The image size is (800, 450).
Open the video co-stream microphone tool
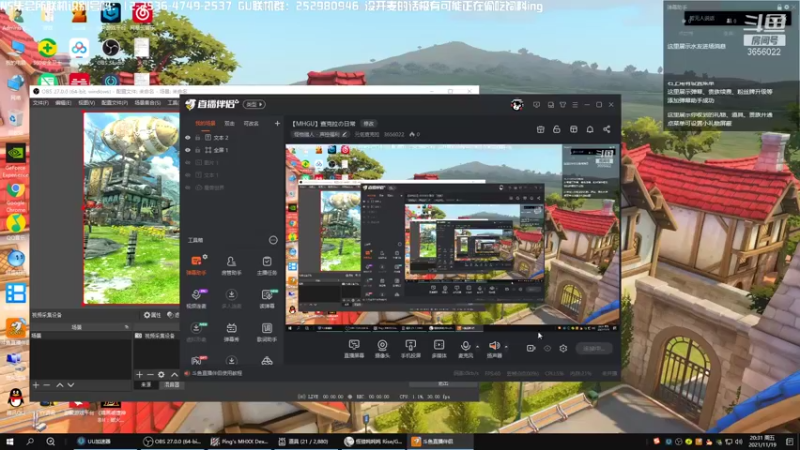click(x=196, y=298)
